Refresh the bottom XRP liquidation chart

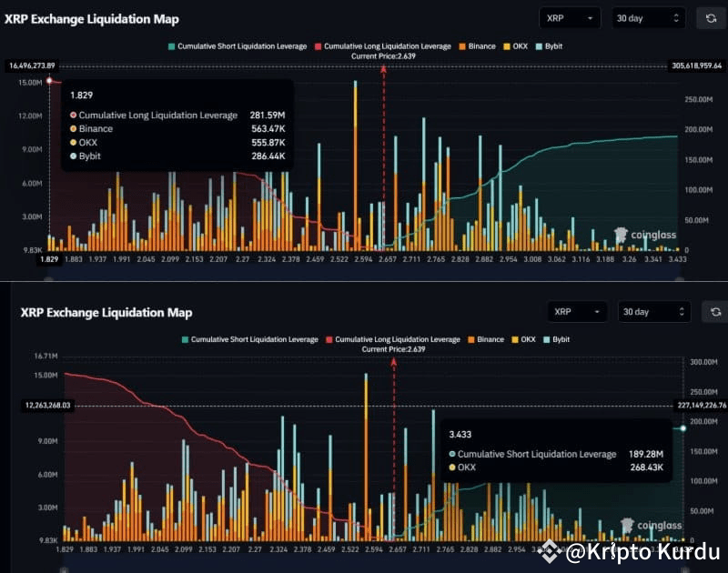(x=715, y=311)
